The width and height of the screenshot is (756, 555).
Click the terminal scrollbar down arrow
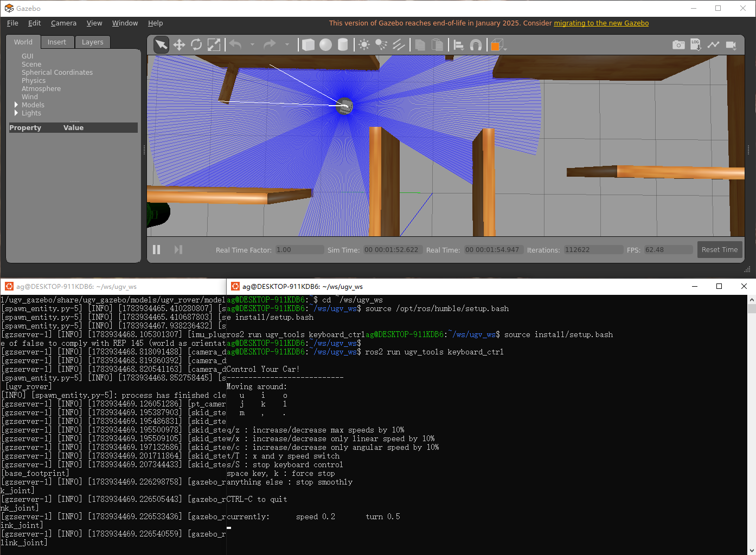(x=752, y=551)
